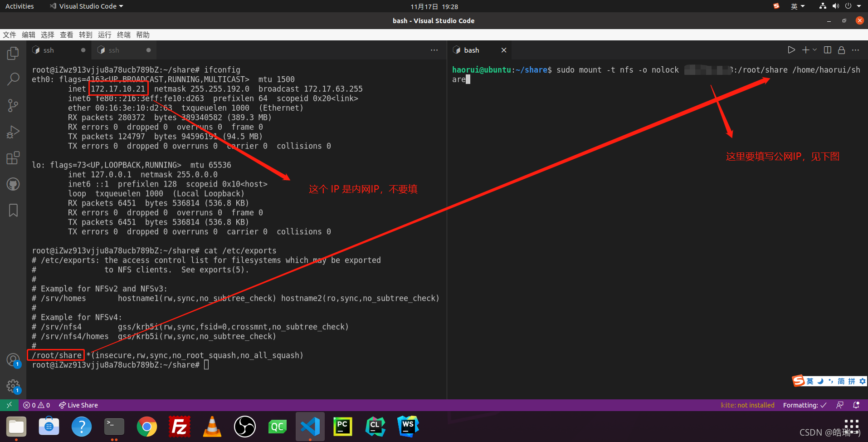Switch to the first ssh tab
The image size is (868, 442).
click(x=58, y=50)
